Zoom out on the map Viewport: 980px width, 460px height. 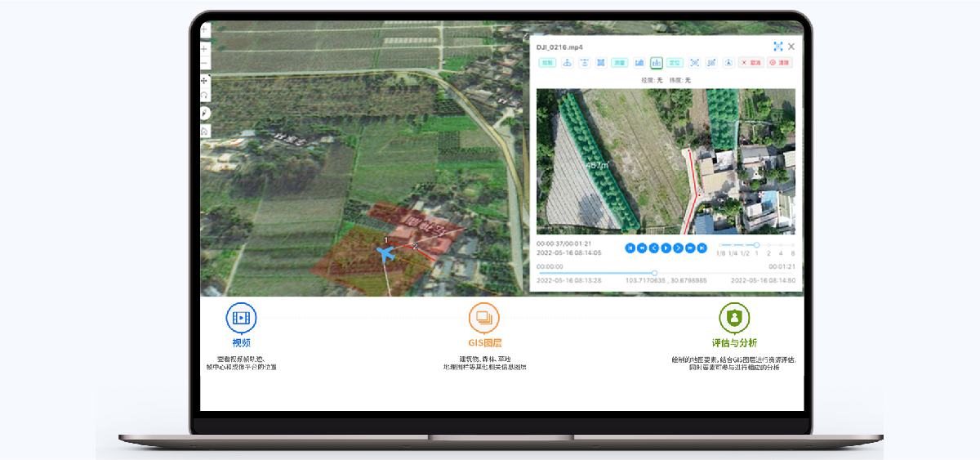pos(204,63)
